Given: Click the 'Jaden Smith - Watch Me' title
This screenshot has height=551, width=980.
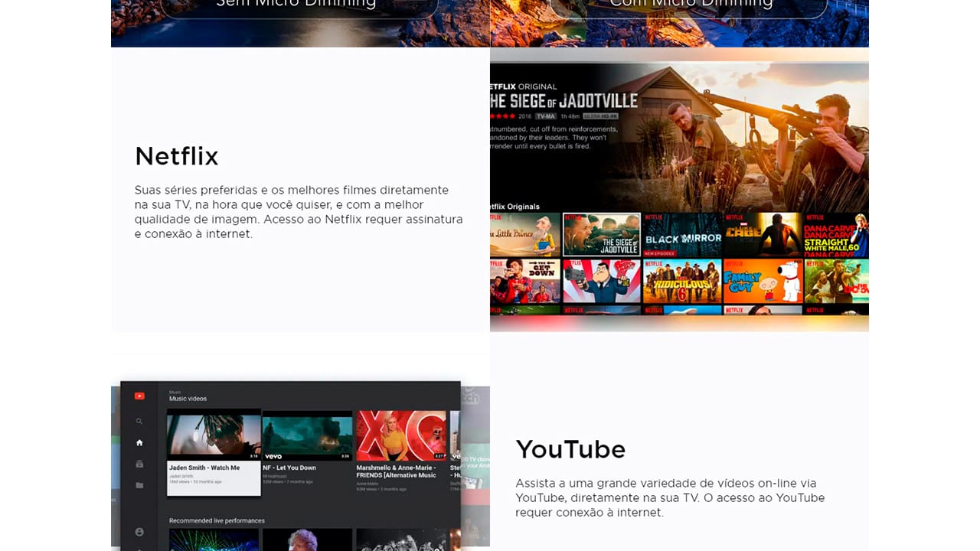Looking at the screenshot, I should [x=204, y=468].
